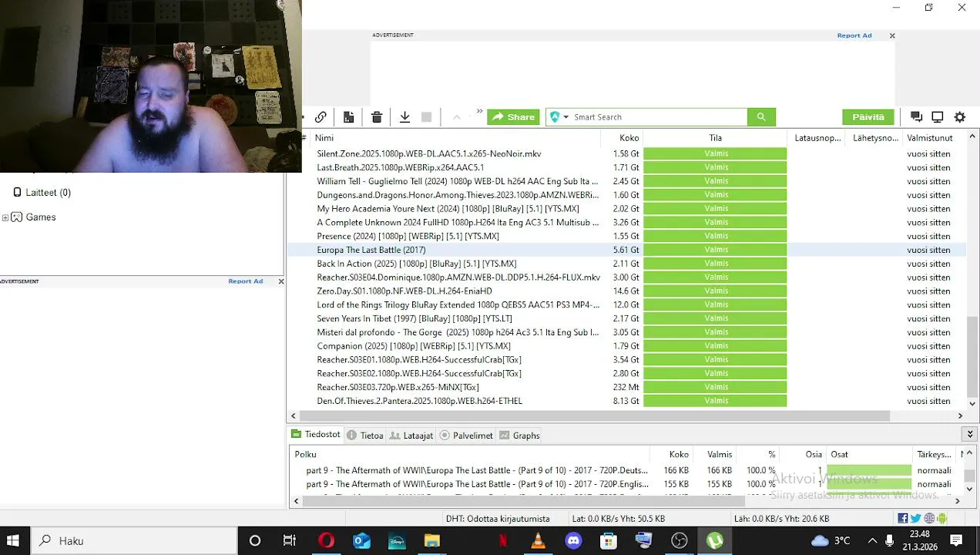Open File Explorer from taskbar
The image size is (980, 555).
coord(432,540)
